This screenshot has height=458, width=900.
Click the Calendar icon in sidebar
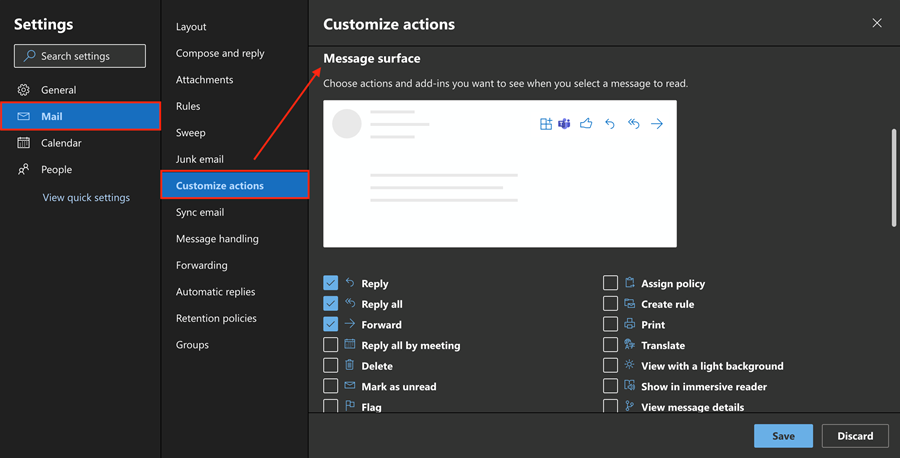(24, 143)
